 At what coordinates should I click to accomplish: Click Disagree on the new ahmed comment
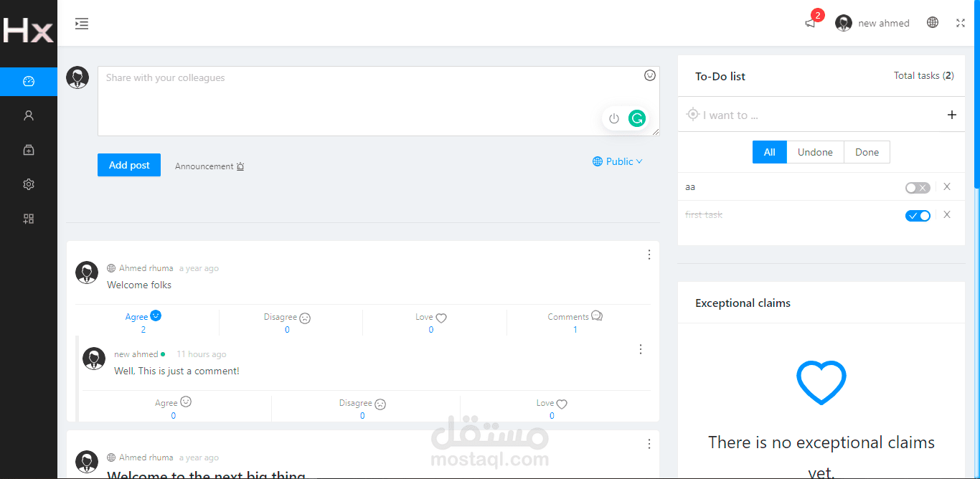(362, 403)
